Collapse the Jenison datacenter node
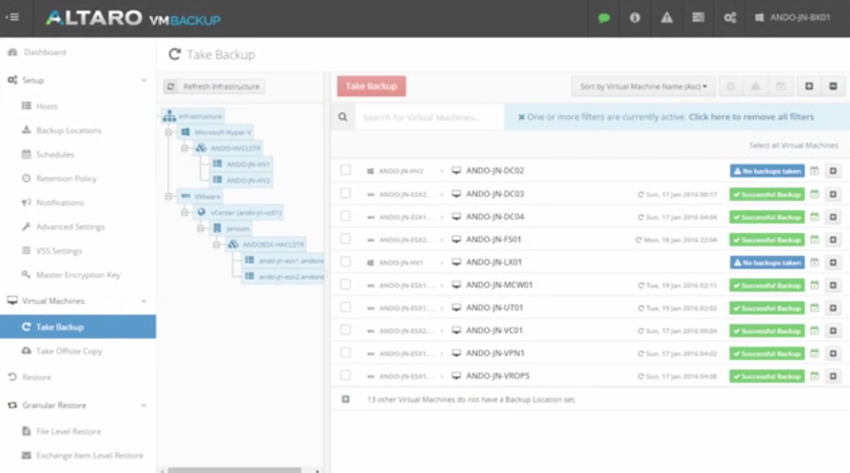The image size is (850, 473). tap(201, 228)
